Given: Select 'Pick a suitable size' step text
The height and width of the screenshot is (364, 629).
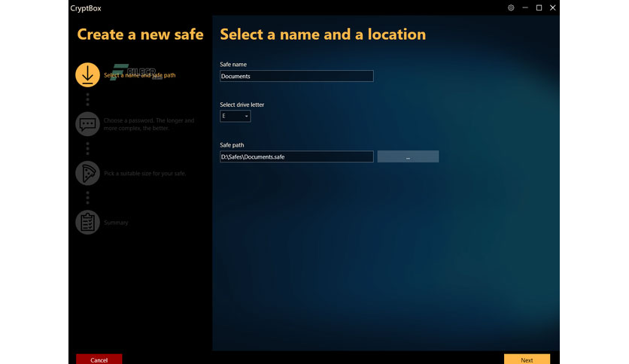Looking at the screenshot, I should [x=144, y=173].
